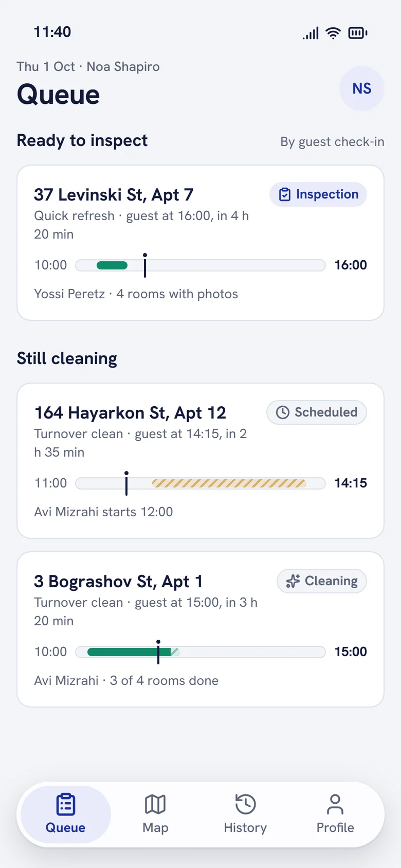Open the Profile person icon

(335, 804)
